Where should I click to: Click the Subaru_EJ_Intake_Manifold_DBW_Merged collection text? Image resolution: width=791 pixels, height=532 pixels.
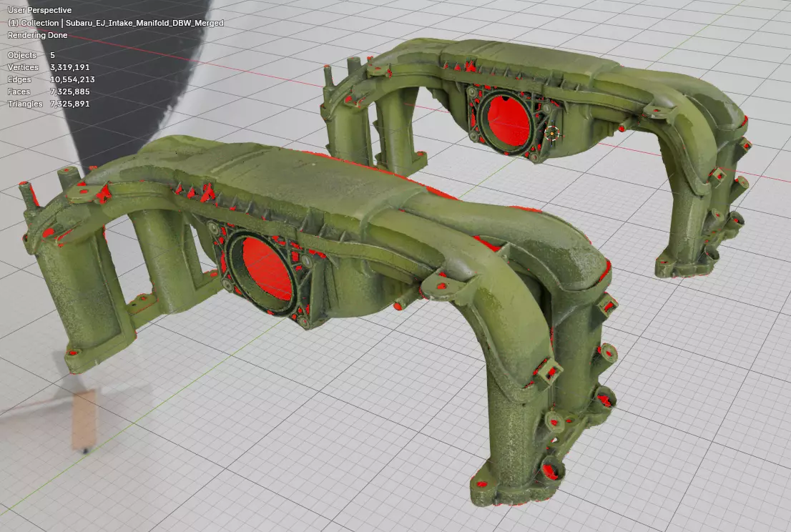point(144,23)
